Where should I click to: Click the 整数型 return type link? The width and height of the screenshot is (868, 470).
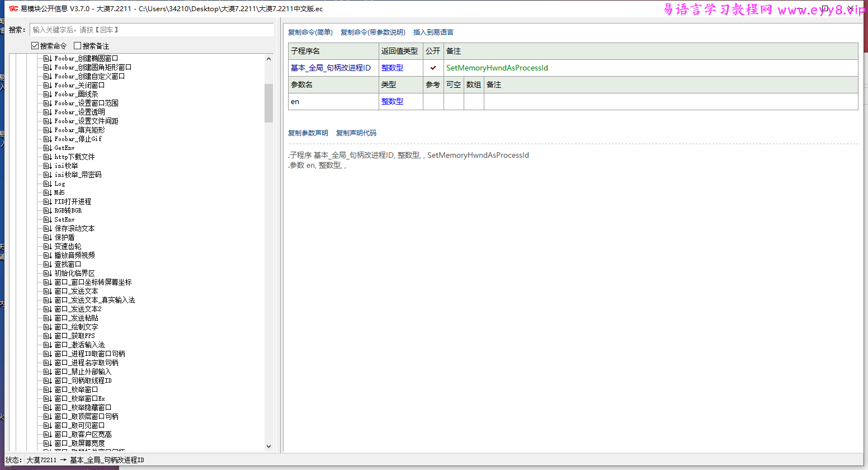pyautogui.click(x=392, y=68)
